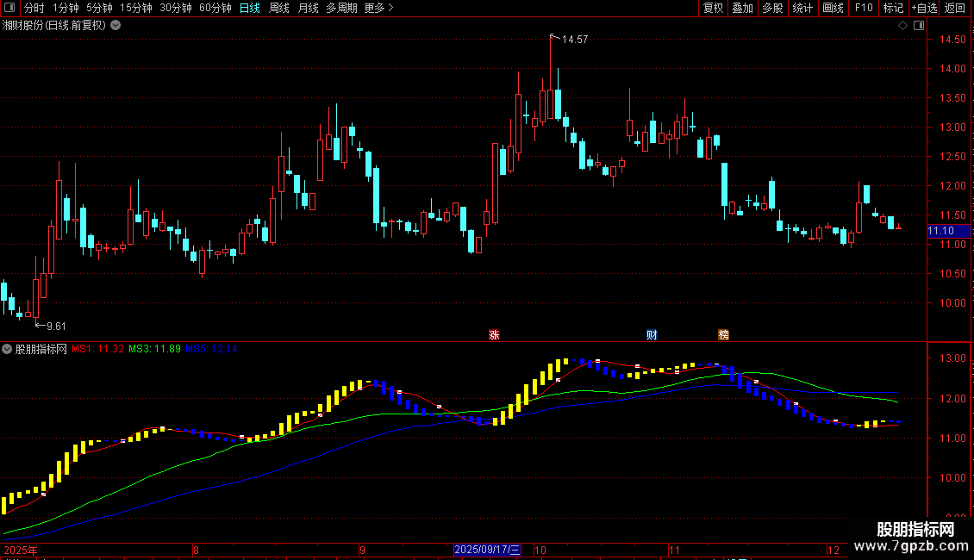Click the 13.00 label on the indicator axis
This screenshot has width=974, height=560.
952,358
